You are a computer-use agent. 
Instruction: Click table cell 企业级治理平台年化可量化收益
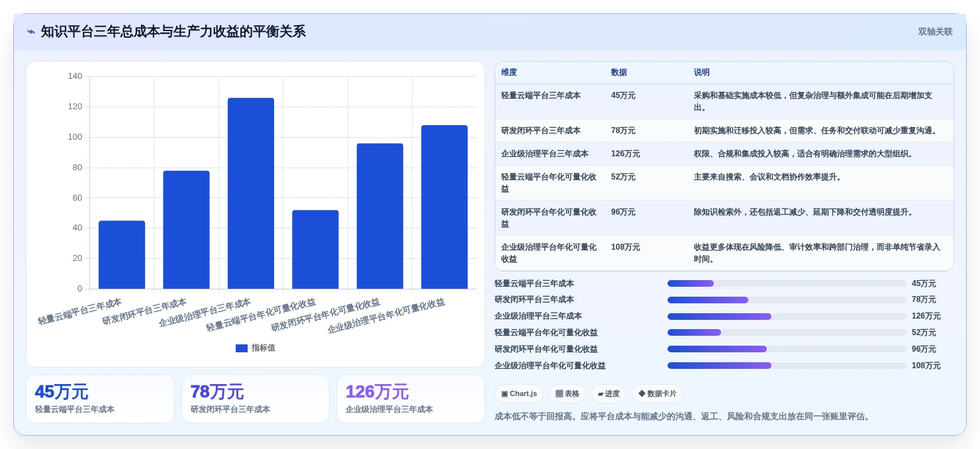click(x=549, y=253)
